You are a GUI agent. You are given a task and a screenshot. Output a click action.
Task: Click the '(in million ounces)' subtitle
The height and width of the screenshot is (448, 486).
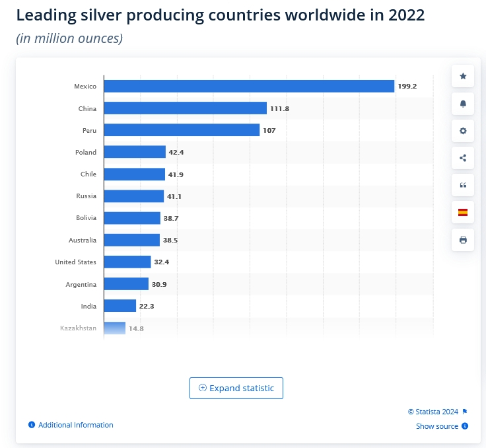(x=69, y=38)
